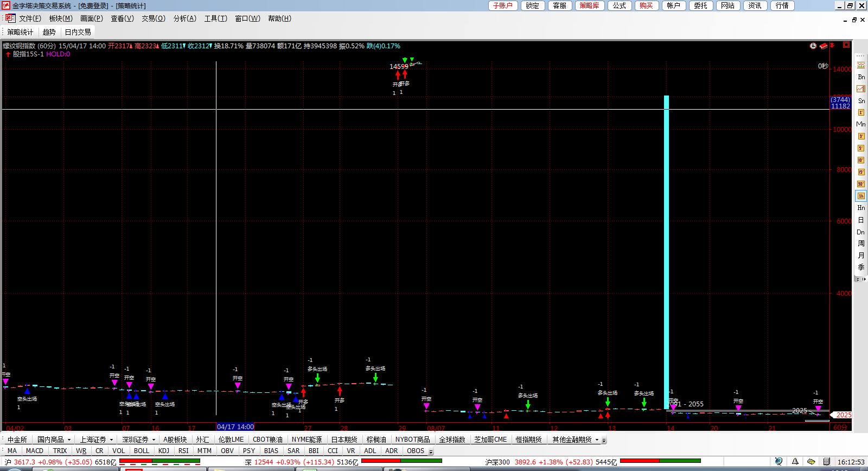Apply the MACD indicator
Image resolution: width=868 pixels, height=471 pixels.
34,451
